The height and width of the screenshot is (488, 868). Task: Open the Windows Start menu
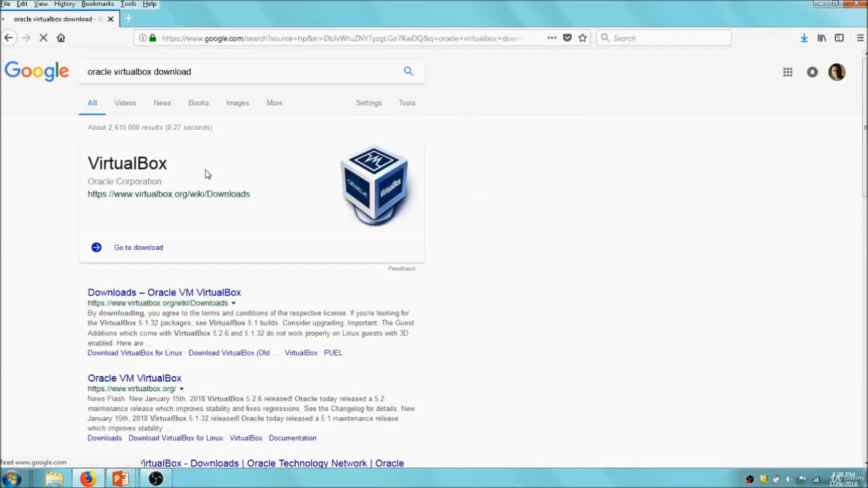[x=12, y=479]
